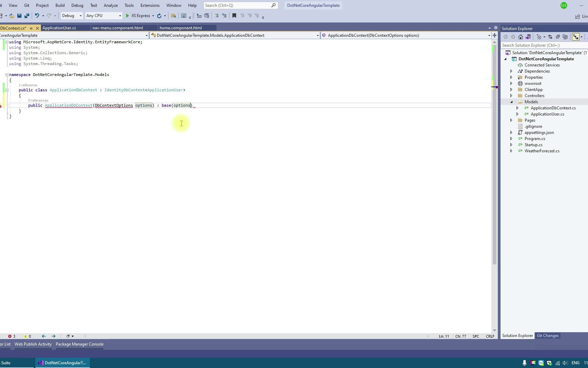This screenshot has width=588, height=368.
Task: Toggle a bookmark on current line
Action: 234,16
